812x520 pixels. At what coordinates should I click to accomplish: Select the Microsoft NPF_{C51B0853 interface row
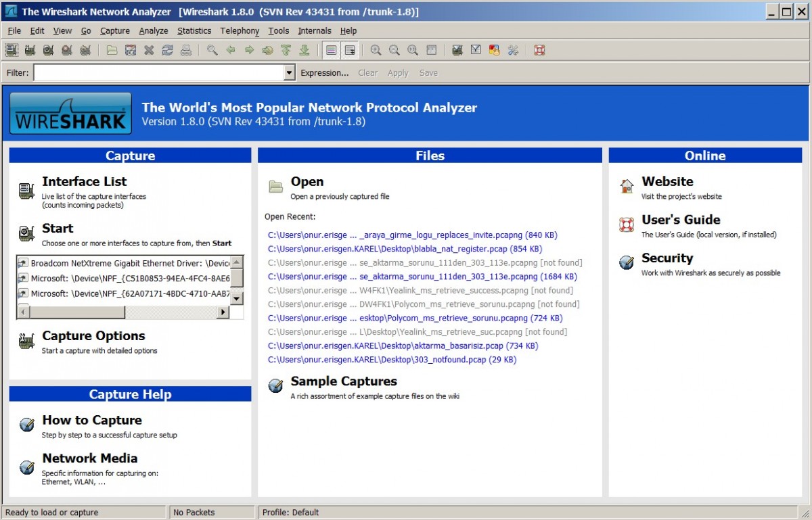(x=124, y=278)
